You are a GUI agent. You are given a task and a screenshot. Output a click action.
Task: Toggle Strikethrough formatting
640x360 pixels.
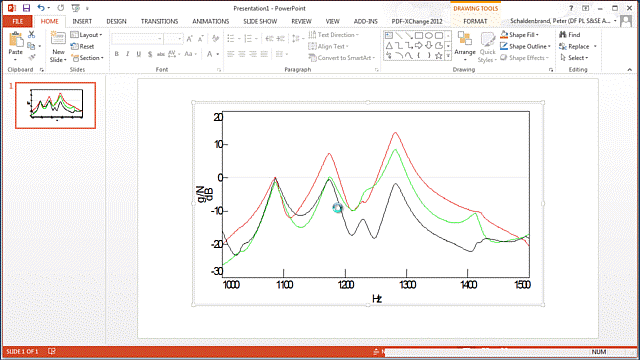161,54
